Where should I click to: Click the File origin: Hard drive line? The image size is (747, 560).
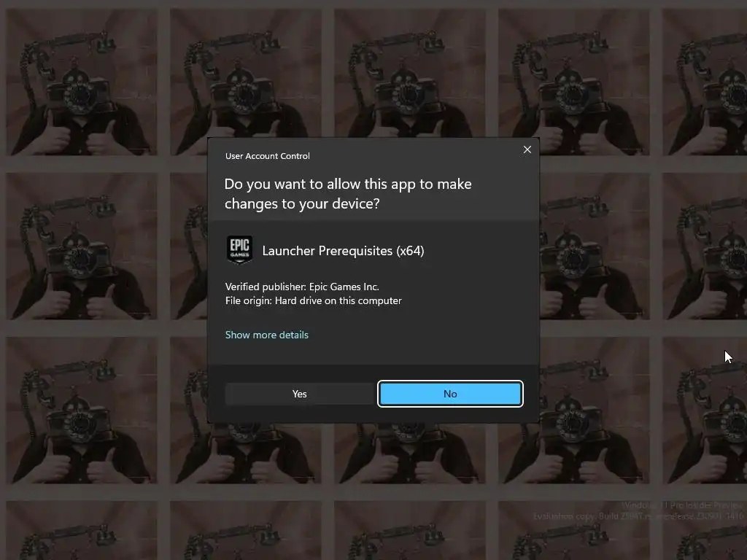[x=314, y=300]
